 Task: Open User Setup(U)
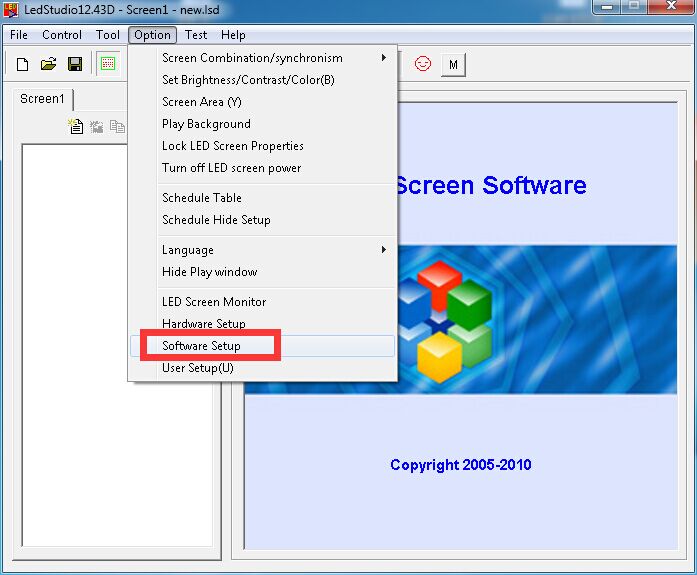click(262, 368)
